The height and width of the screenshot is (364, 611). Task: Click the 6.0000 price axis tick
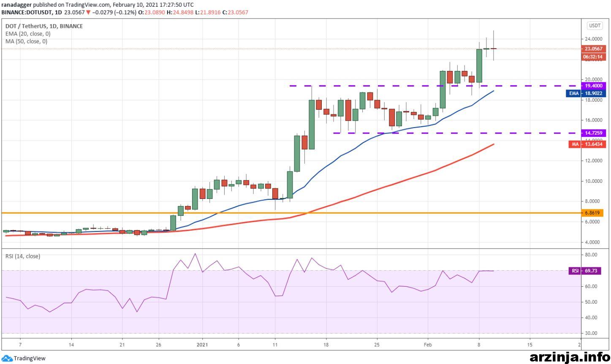(593, 222)
